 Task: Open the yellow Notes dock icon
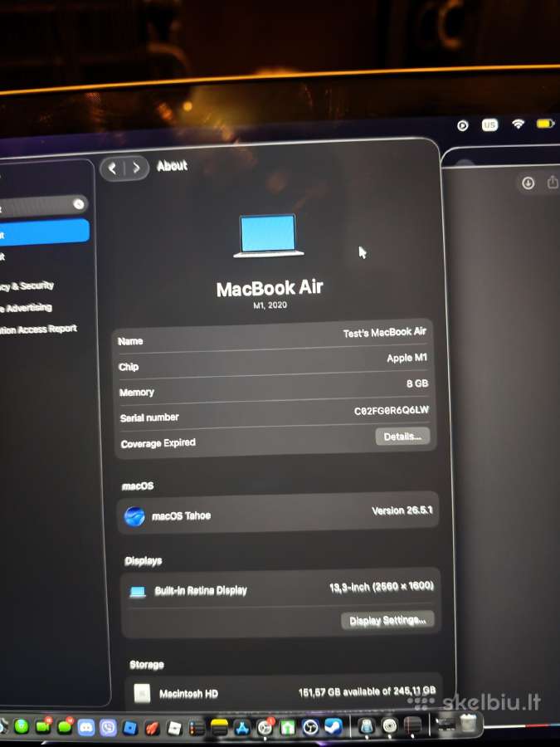(x=220, y=727)
